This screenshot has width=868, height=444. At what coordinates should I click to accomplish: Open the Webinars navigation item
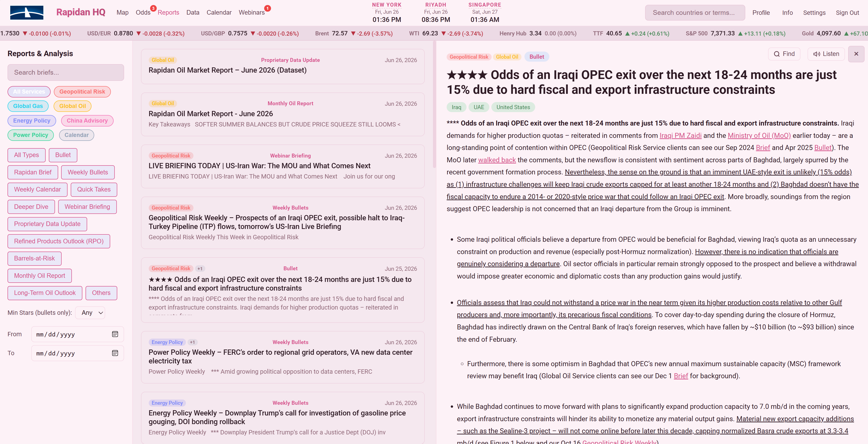pos(251,13)
